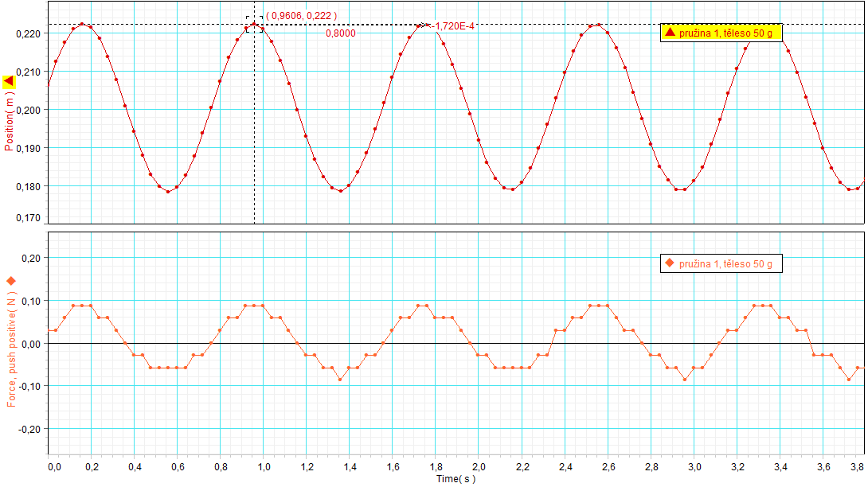Click the '0,180' tick on the position axis
This screenshot has height=487, width=868.
(x=28, y=186)
